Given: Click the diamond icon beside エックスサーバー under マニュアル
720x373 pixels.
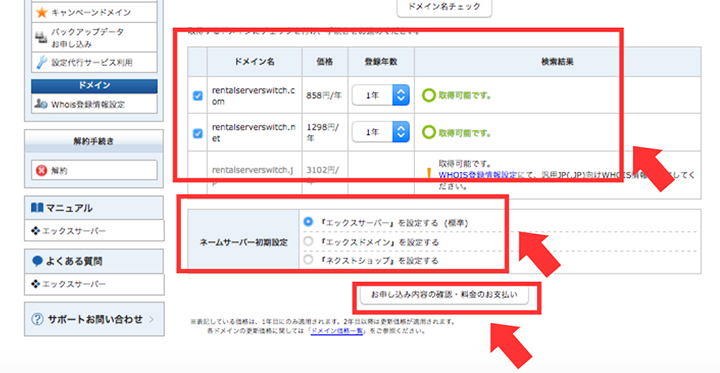Looking at the screenshot, I should click(x=35, y=231).
